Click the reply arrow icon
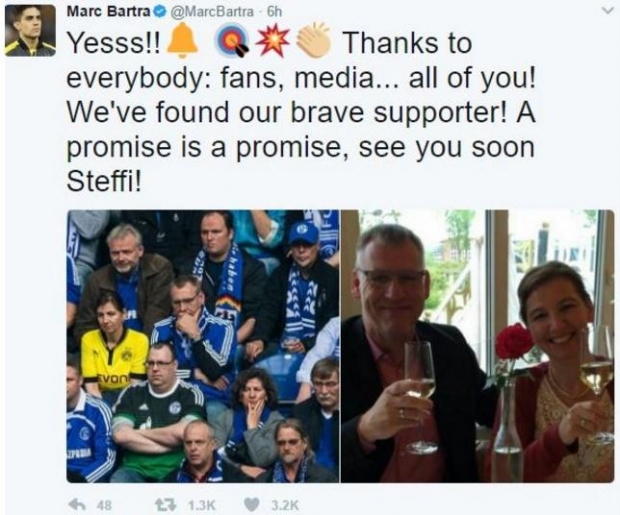The height and width of the screenshot is (515, 620). pos(76,504)
